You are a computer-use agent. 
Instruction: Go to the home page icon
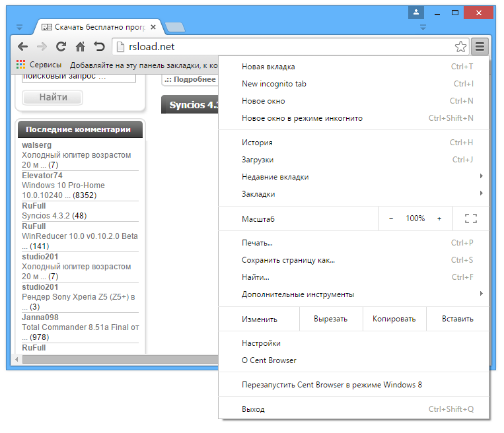80,47
